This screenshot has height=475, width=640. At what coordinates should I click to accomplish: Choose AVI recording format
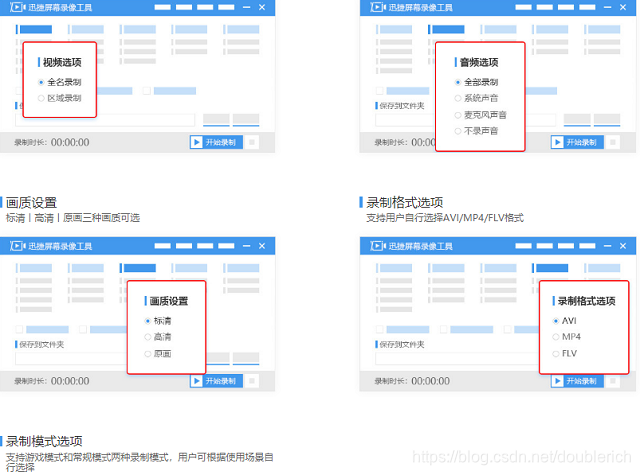tap(556, 321)
